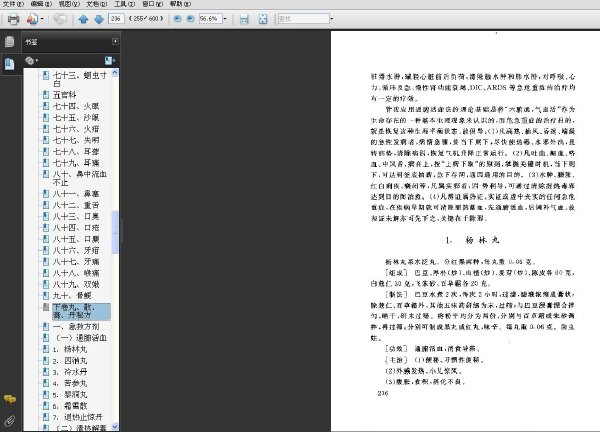Click the zoom percentage field showing 56.6%
The image size is (600, 432).
[x=210, y=18]
